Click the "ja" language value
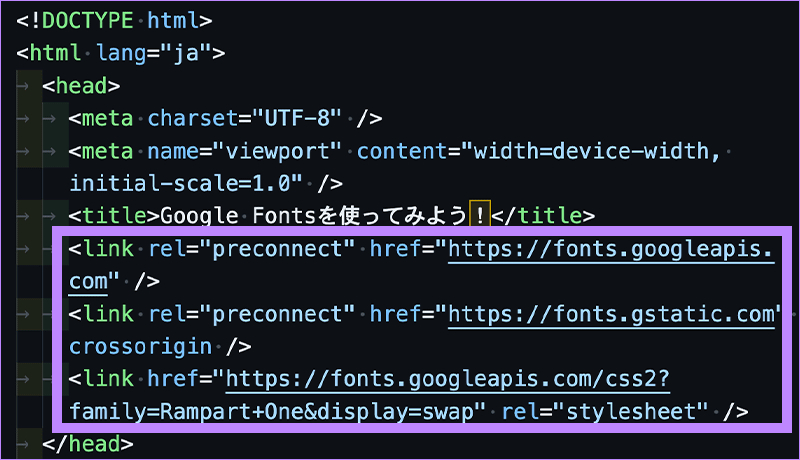800x460 pixels. (186, 54)
